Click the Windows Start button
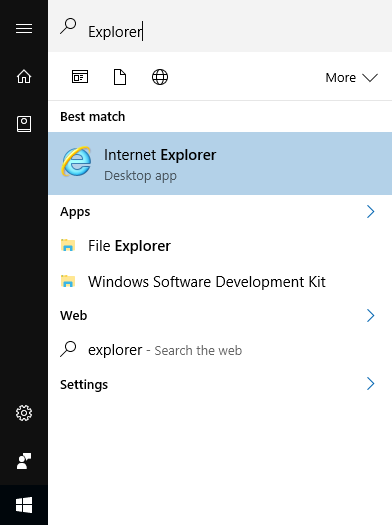Viewport: 392px width, 525px height. [24, 505]
